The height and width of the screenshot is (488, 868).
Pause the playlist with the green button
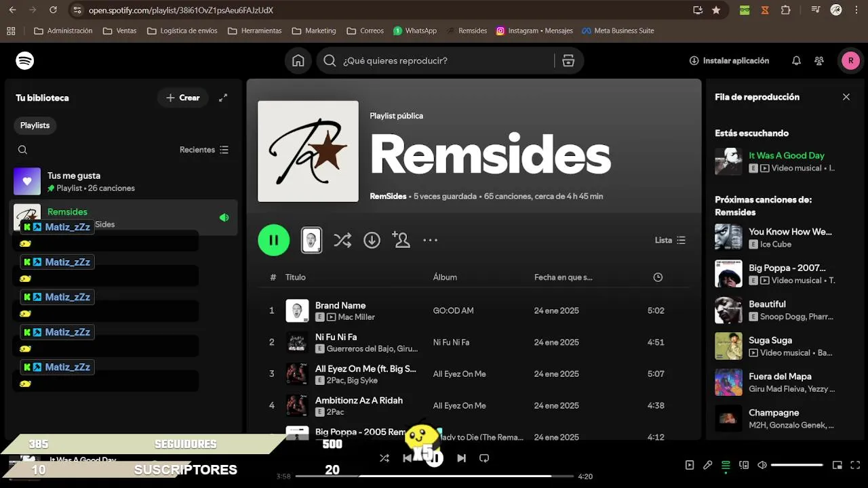274,240
